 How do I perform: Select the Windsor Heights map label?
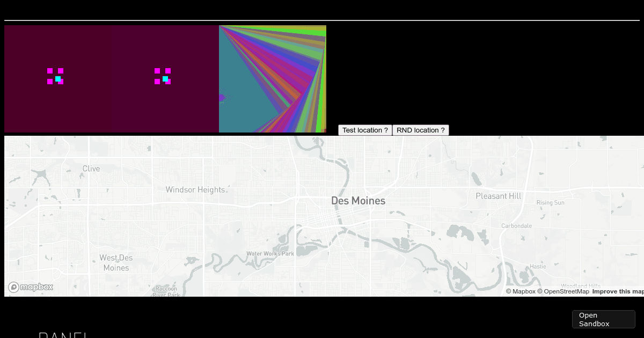click(x=195, y=190)
